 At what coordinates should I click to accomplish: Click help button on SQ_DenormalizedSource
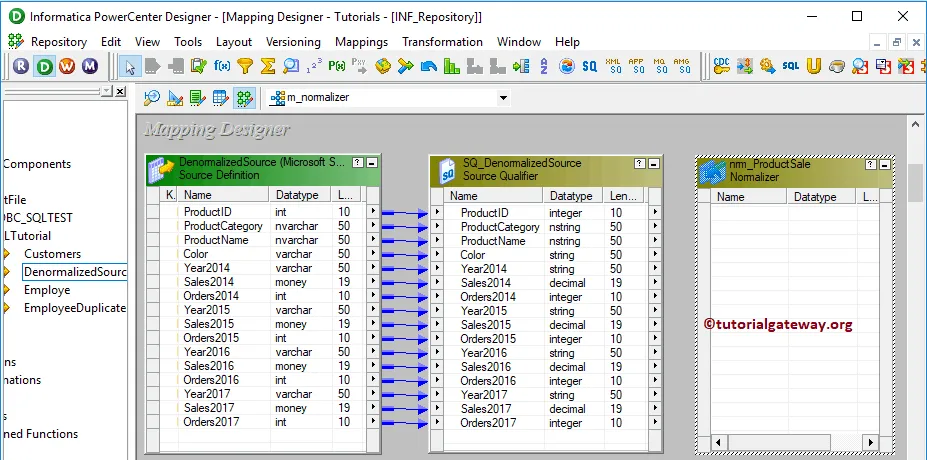[640, 164]
